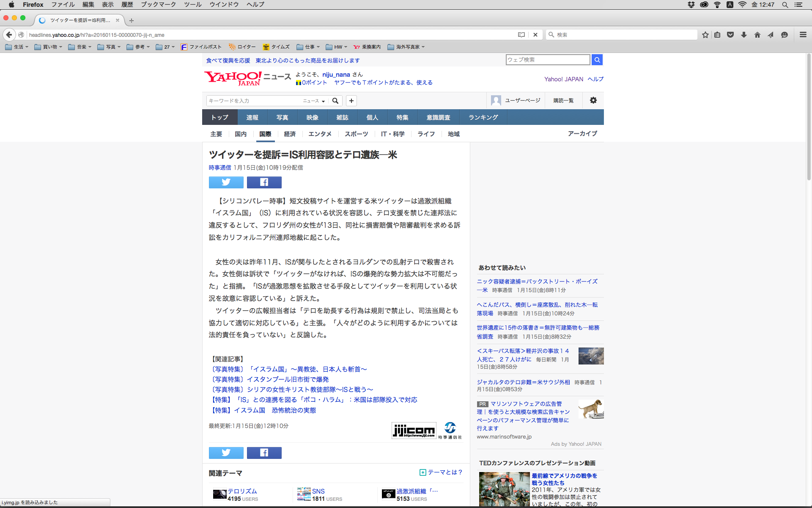
Task: Open the Firefox hamburger menu
Action: tap(803, 35)
